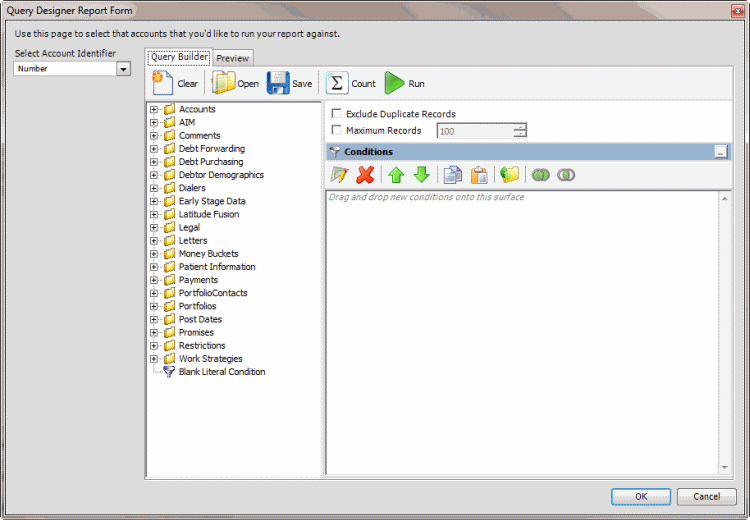The width and height of the screenshot is (750, 520).
Task: Save the query using the Save icon
Action: click(x=277, y=84)
